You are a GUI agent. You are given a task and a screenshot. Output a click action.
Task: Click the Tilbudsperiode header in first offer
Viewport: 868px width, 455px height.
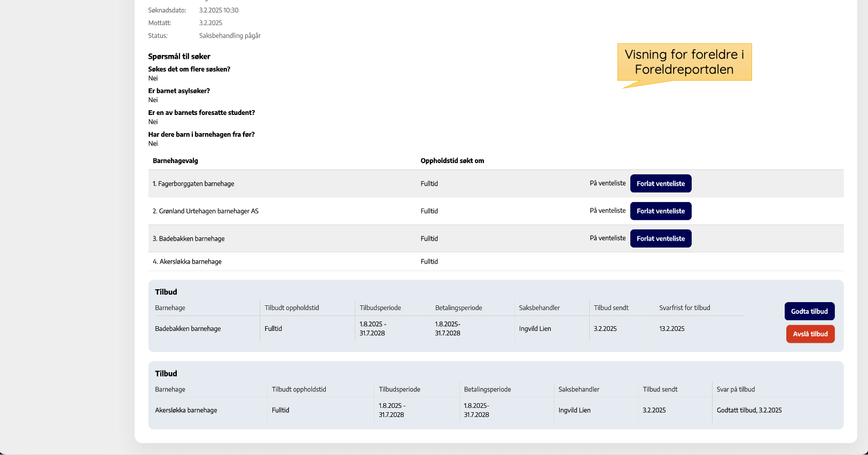click(x=380, y=308)
